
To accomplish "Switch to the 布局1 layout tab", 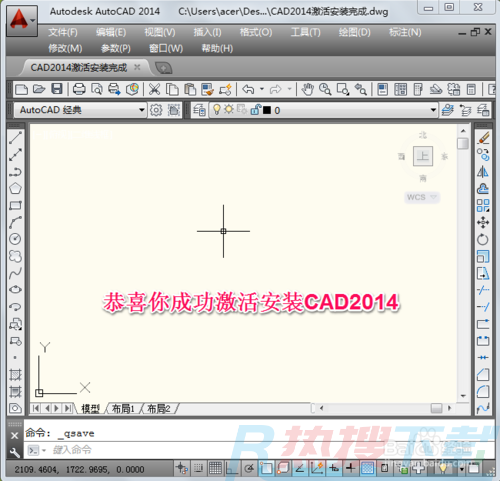I will click(x=123, y=408).
